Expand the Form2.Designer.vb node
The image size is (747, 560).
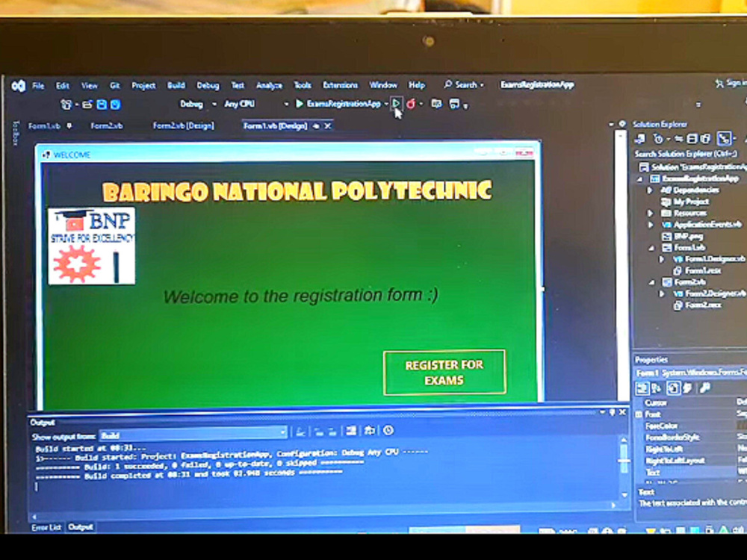(662, 293)
